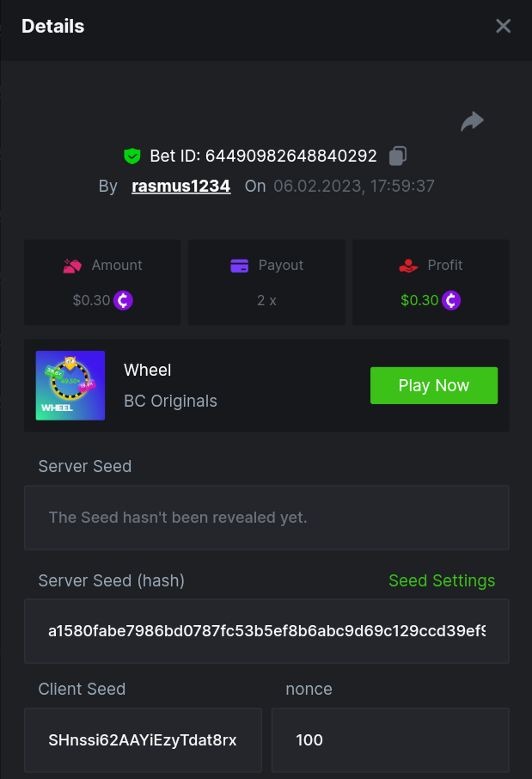Copy the Bet ID with copy icon
The image size is (532, 779).
tap(397, 156)
